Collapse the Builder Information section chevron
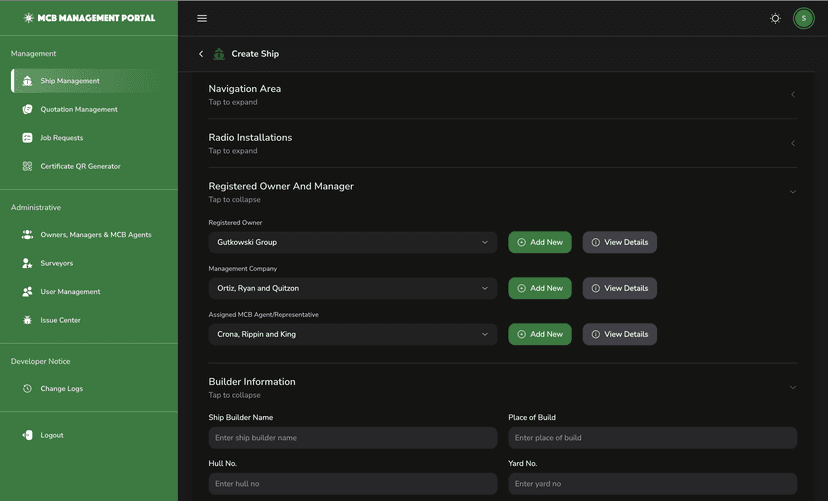The height and width of the screenshot is (501, 828). (793, 387)
